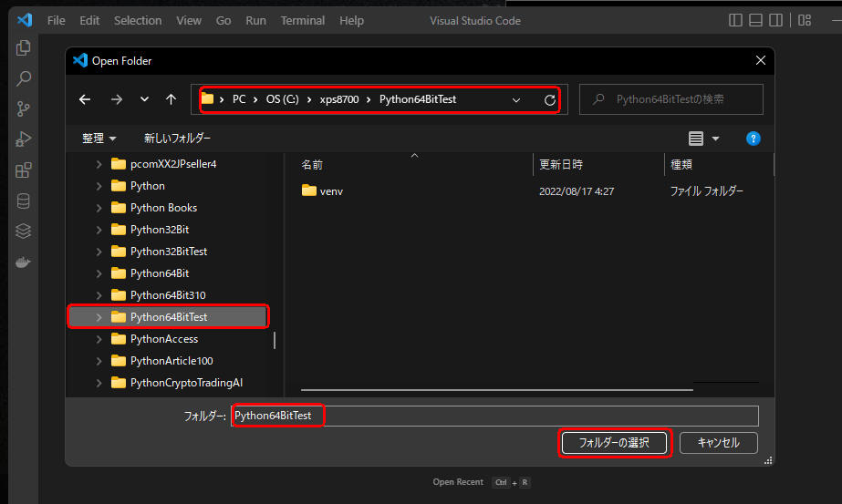This screenshot has height=504, width=842.
Task: Open view options dropdown arrow
Action: [715, 139]
